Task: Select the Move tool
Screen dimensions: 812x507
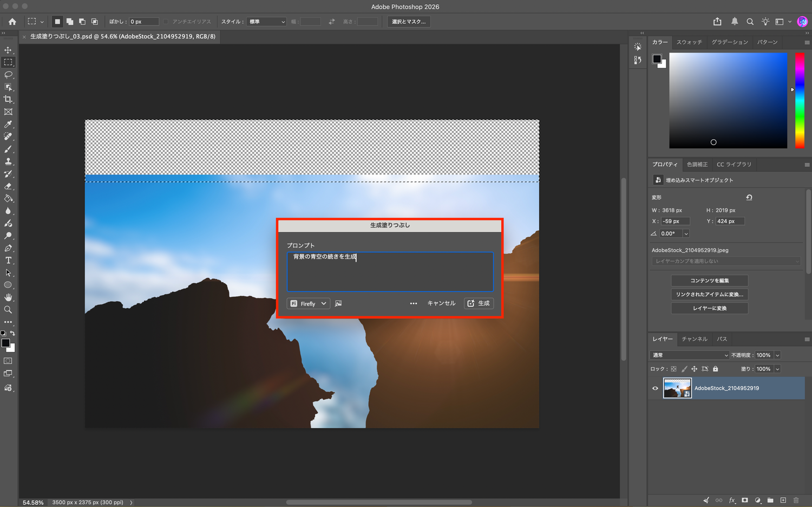Action: tap(8, 50)
